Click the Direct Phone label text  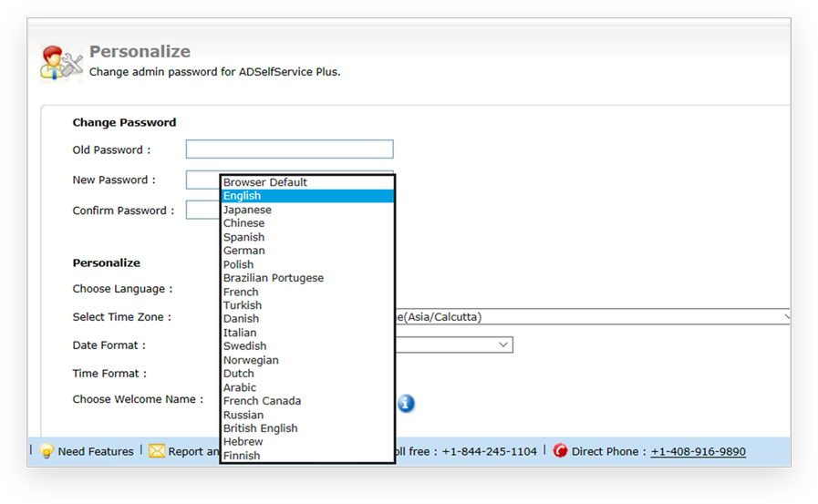point(609,451)
